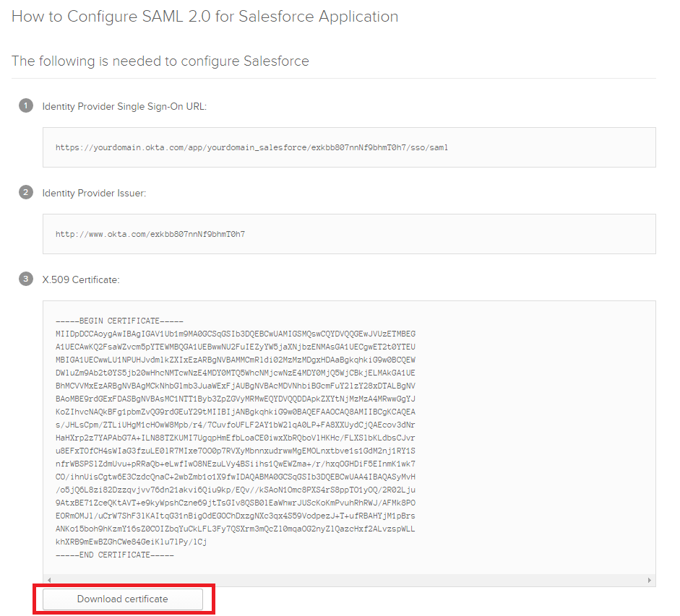Click the certificate box's left scroll arrow
Screen dimensions: 680x616
point(49,580)
